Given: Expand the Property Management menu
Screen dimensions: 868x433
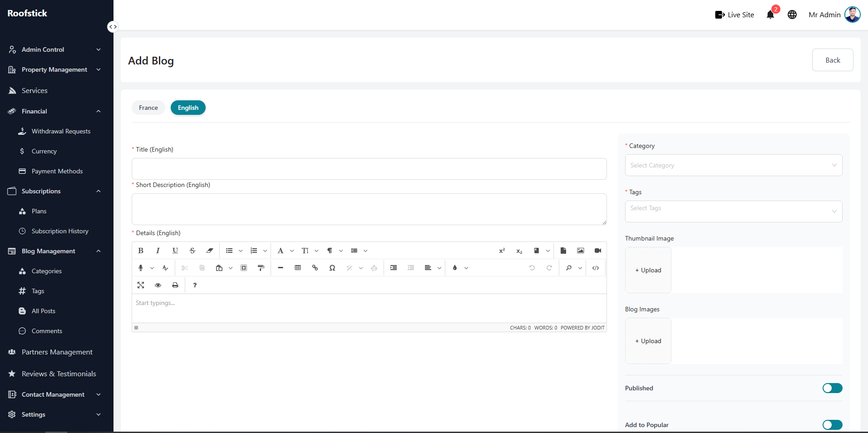Looking at the screenshot, I should pos(54,69).
